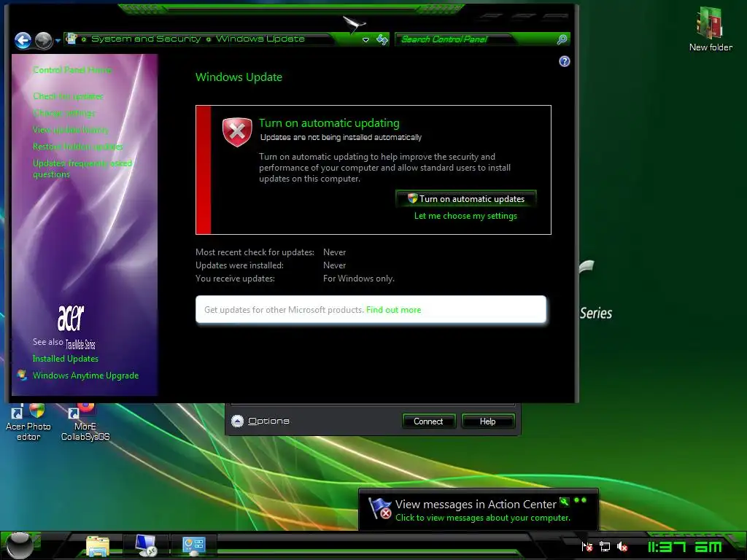Click the Control Panel icon in address bar
The height and width of the screenshot is (560, 747).
pos(71,39)
